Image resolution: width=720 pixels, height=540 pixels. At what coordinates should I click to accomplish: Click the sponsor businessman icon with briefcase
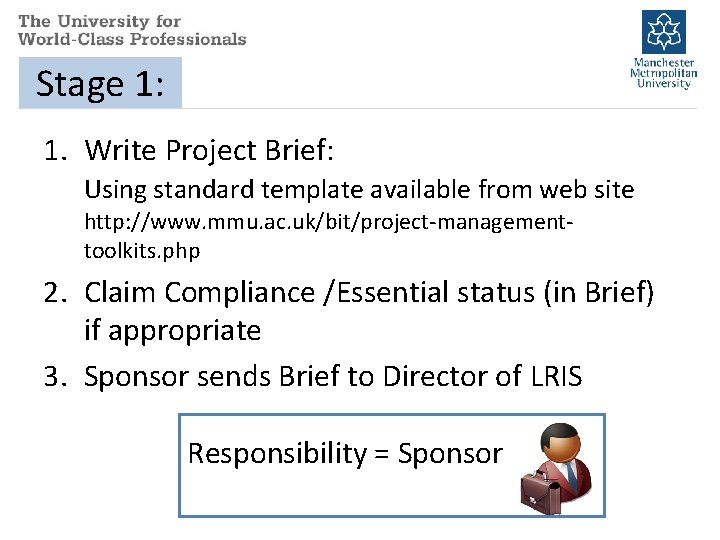pos(557,468)
